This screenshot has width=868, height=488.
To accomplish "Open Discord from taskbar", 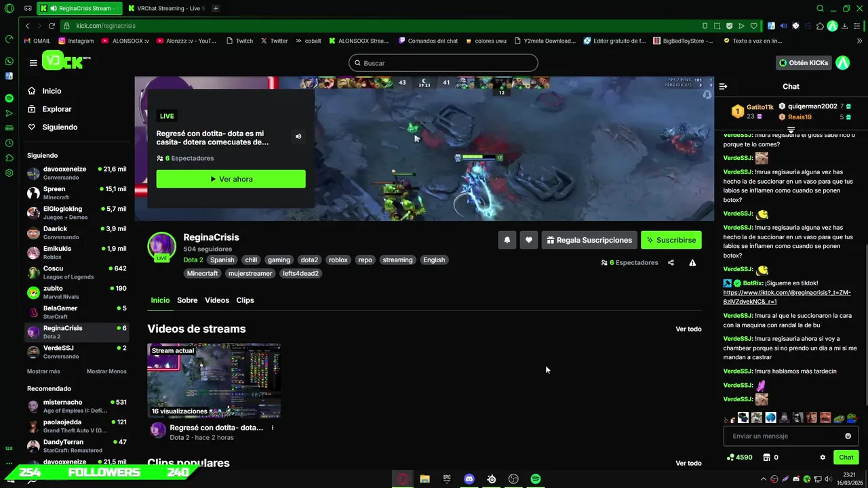I will click(x=469, y=479).
